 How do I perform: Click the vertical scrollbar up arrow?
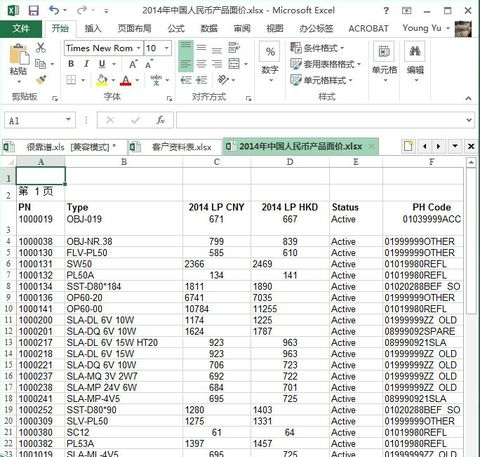[x=471, y=163]
